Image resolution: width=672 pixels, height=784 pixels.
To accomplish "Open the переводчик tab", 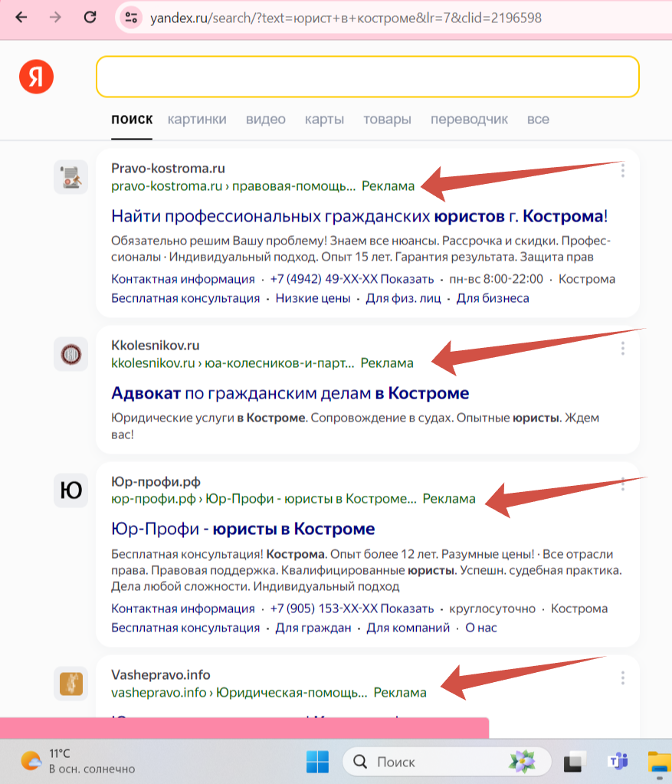I will pyautogui.click(x=469, y=120).
